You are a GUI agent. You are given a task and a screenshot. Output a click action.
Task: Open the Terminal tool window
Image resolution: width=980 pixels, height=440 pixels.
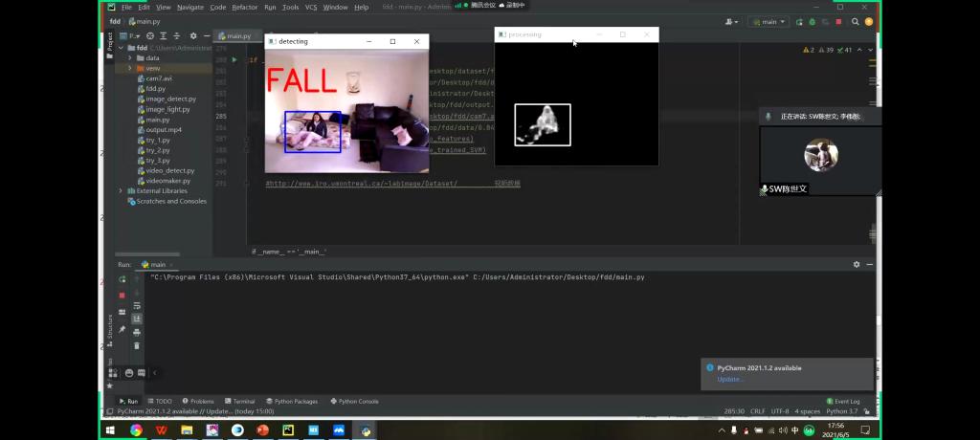coord(240,401)
